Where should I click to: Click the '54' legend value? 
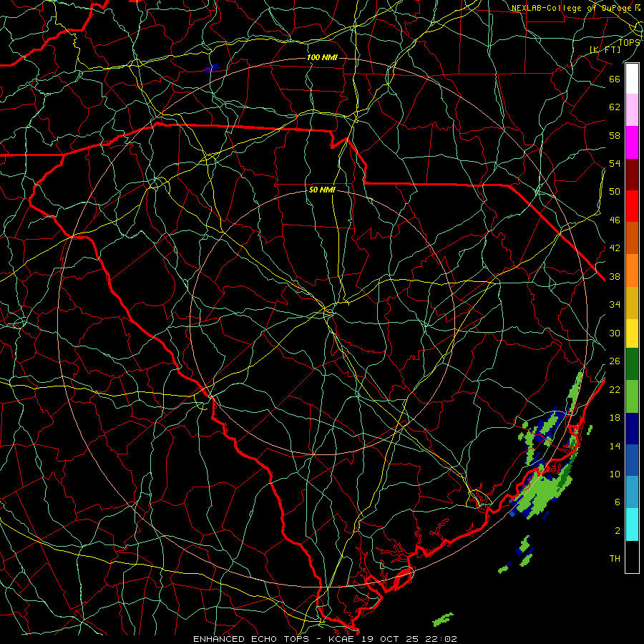pos(615,163)
